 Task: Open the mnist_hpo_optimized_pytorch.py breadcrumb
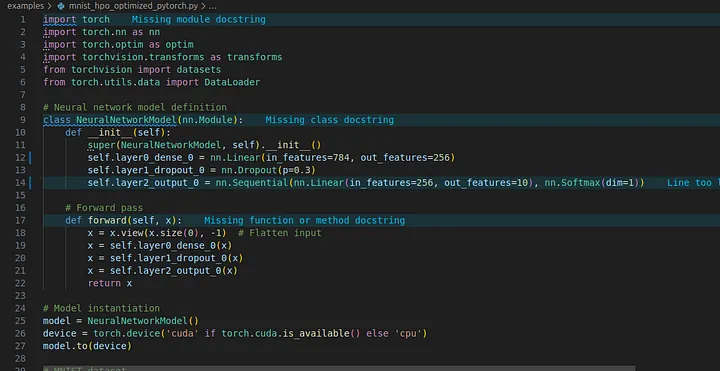tap(133, 6)
